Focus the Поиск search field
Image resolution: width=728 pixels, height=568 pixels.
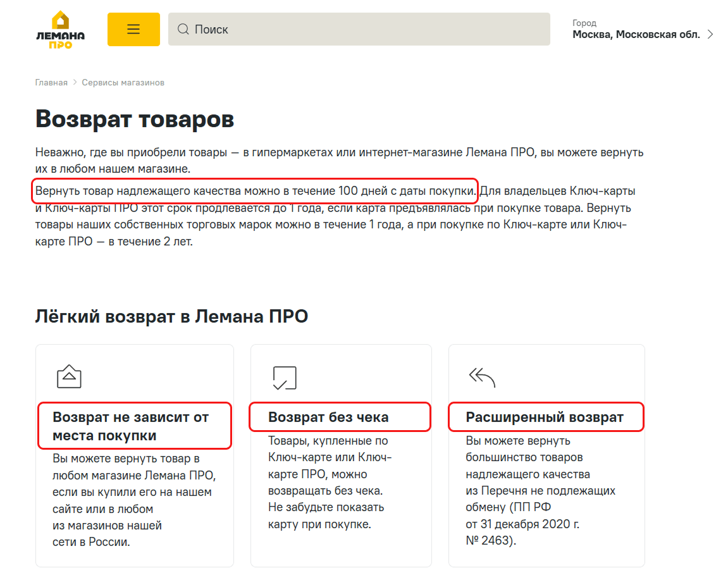pyautogui.click(x=359, y=29)
